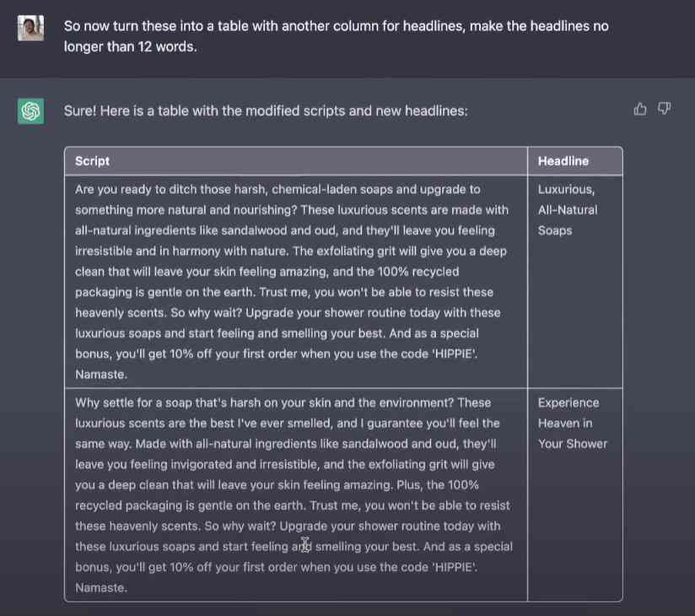Click the thumbs down icon
This screenshot has width=695, height=616.
click(x=664, y=108)
